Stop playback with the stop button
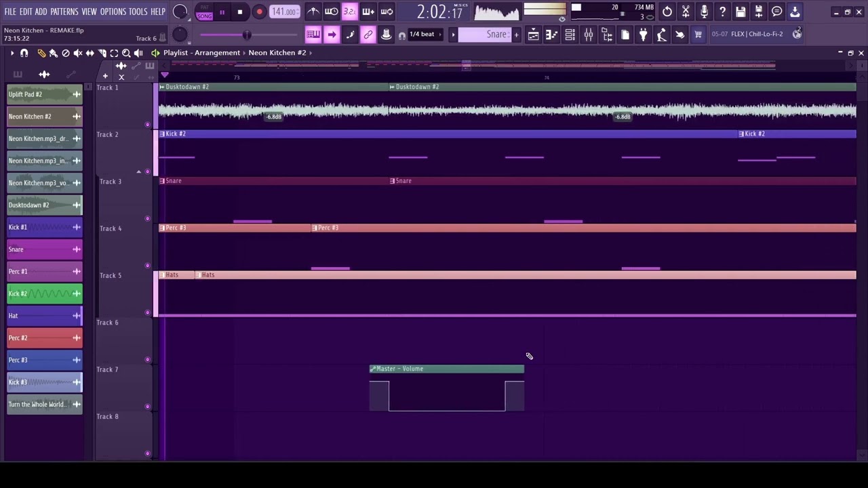The image size is (868, 488). point(240,12)
